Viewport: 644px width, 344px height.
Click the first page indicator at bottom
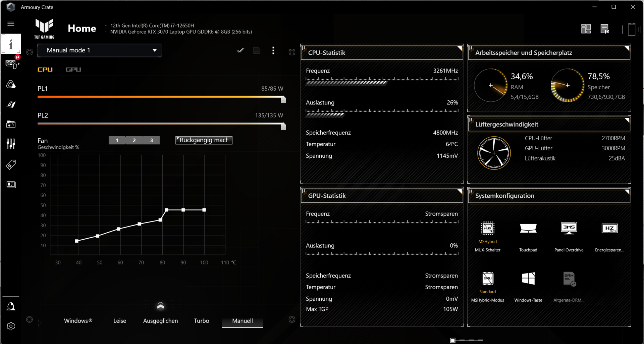[453, 340]
